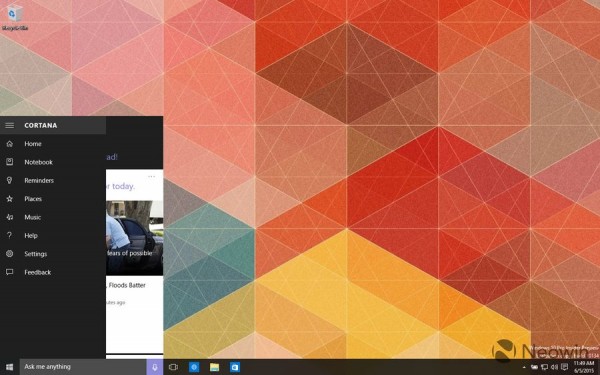Open the Floods Batter news headline
This screenshot has width=600, height=375.
(127, 285)
